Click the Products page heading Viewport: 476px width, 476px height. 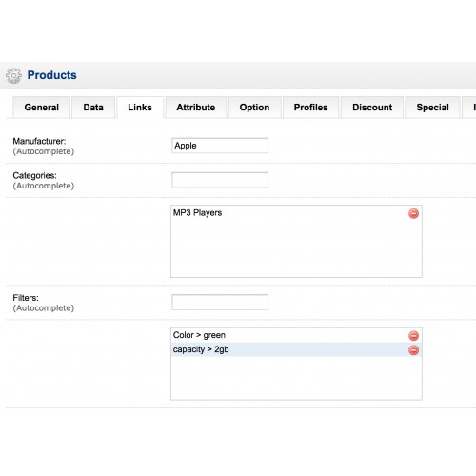point(51,75)
